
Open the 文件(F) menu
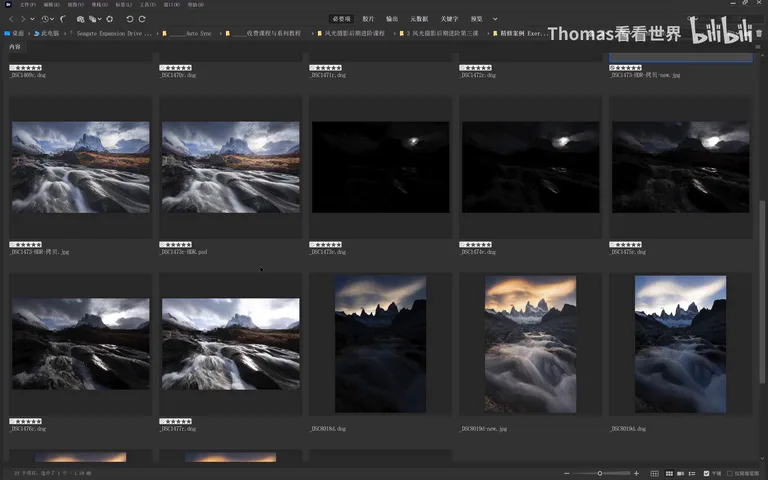[27, 4]
